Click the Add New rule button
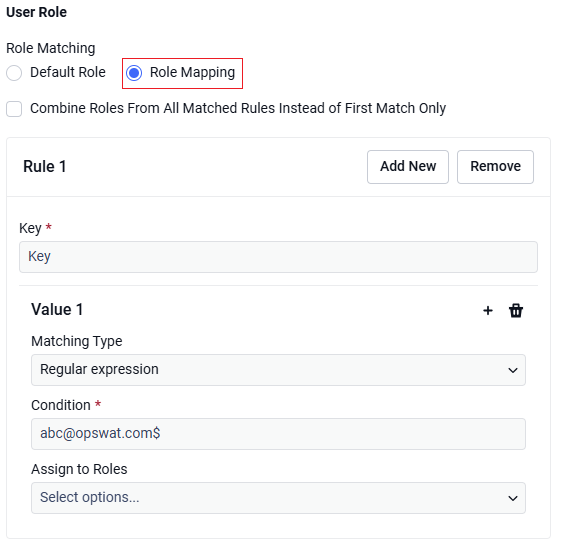 tap(408, 167)
